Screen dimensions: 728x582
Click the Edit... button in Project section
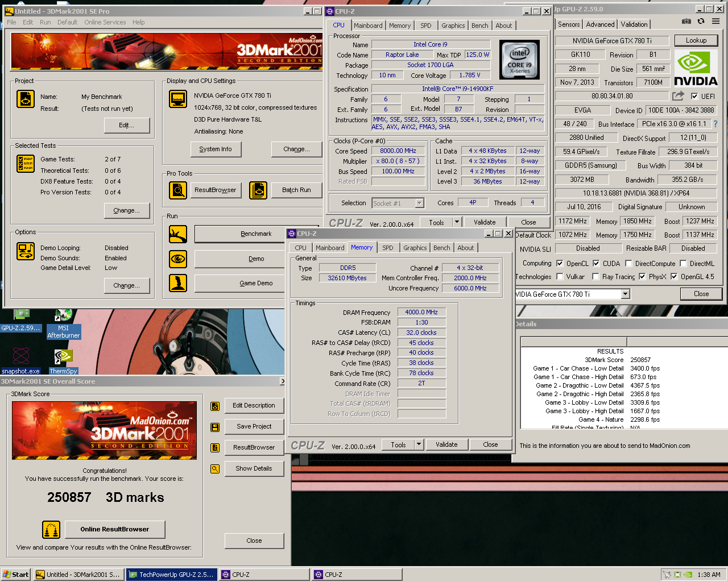click(127, 125)
